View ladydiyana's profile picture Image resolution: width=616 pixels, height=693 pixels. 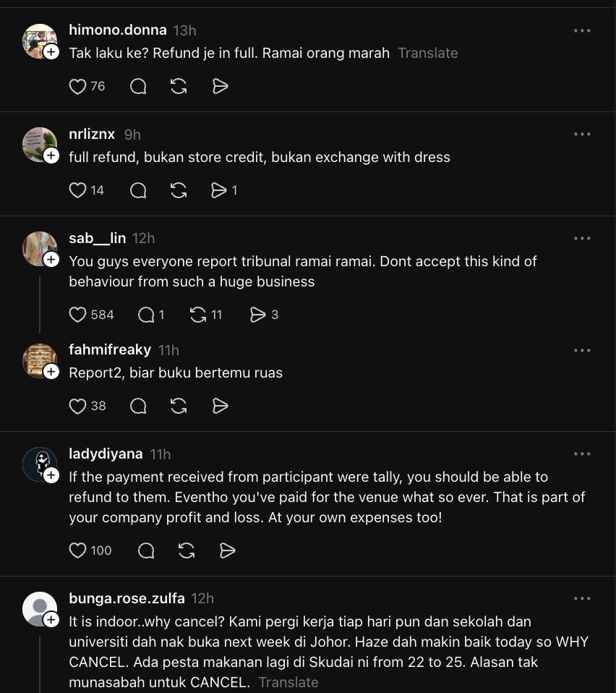pos(40,464)
